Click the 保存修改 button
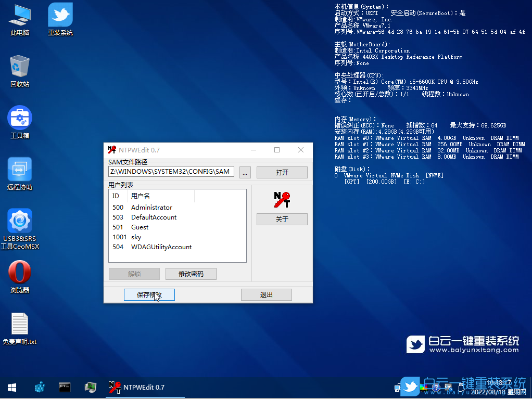Viewport: 532px width, 399px height. coord(149,295)
